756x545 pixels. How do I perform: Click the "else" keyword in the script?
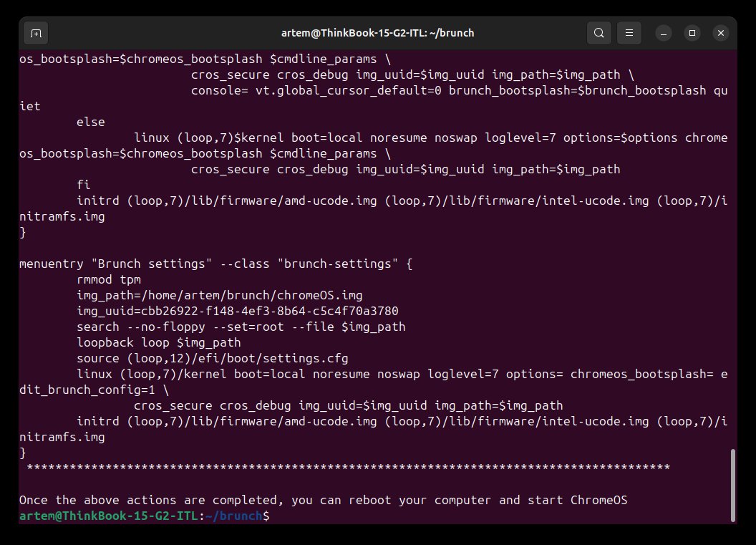(91, 122)
